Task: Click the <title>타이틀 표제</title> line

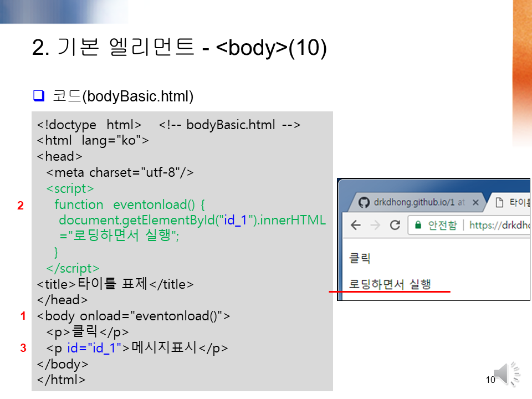Action: point(115,284)
